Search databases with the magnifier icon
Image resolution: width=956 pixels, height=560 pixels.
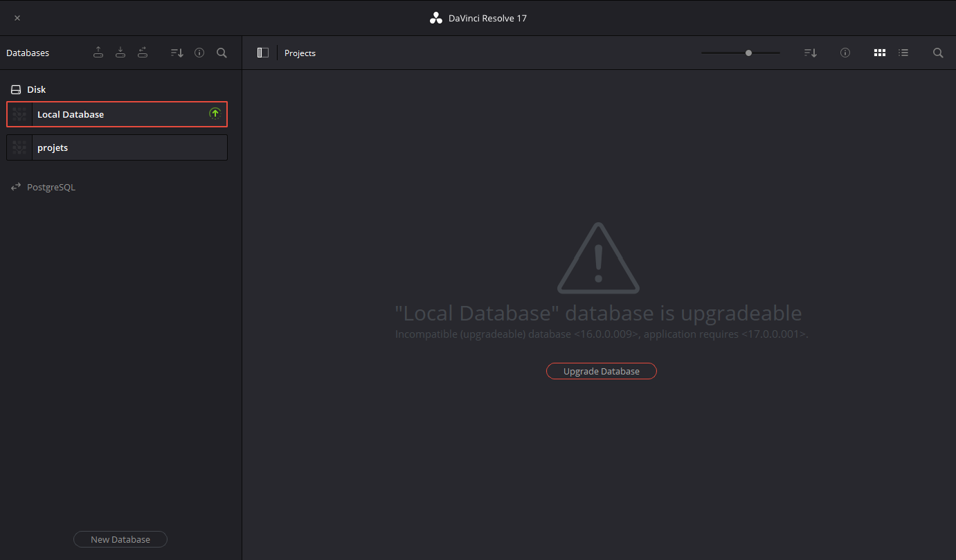click(222, 53)
